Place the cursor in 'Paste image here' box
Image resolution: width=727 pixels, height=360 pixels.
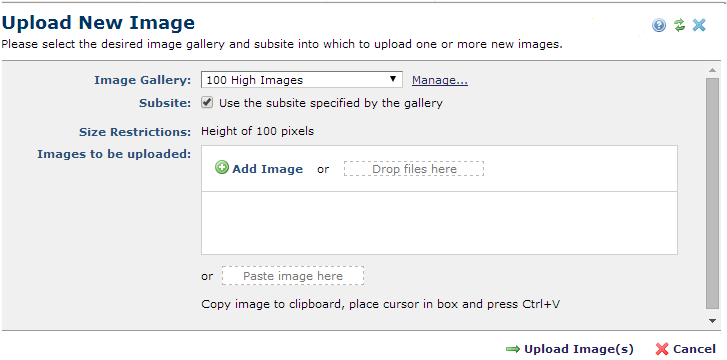(x=293, y=276)
